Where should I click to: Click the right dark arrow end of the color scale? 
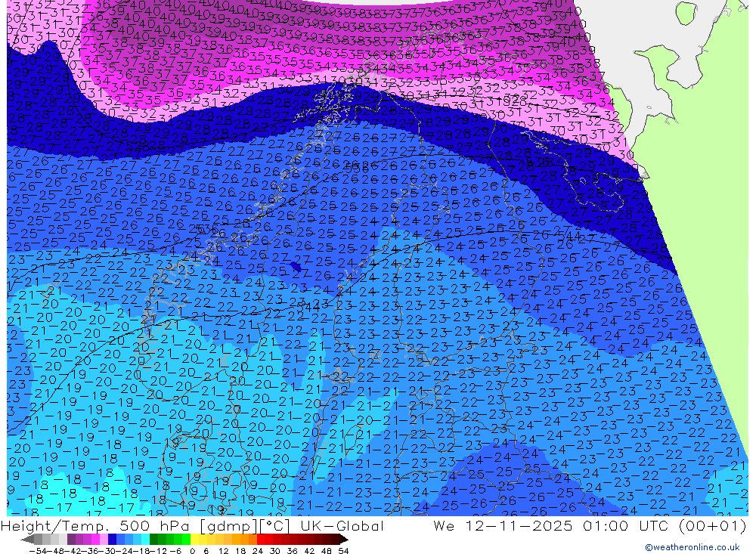(344, 540)
